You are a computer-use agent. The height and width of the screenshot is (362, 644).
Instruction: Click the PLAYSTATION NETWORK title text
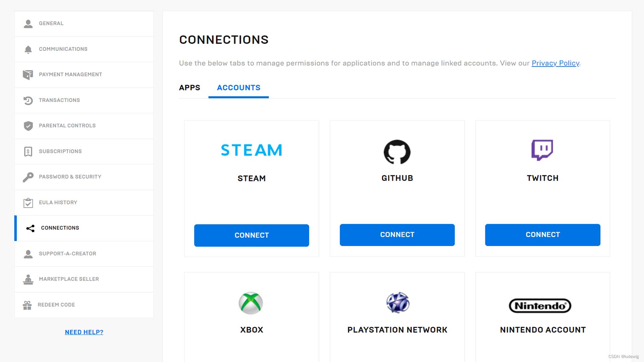coord(397,330)
